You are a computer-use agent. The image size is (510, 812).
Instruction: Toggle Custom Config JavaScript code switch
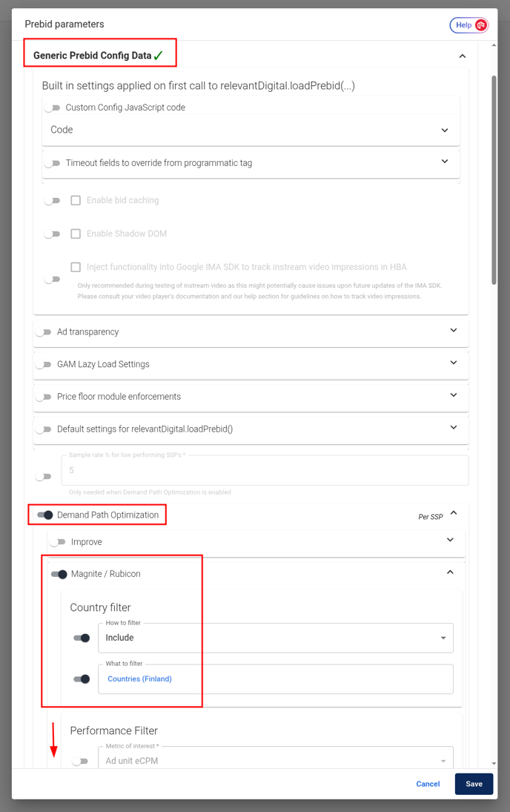[53, 108]
